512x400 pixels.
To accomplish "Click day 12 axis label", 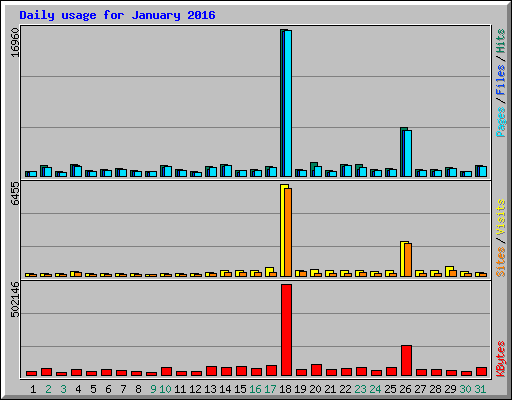I will point(195,389).
